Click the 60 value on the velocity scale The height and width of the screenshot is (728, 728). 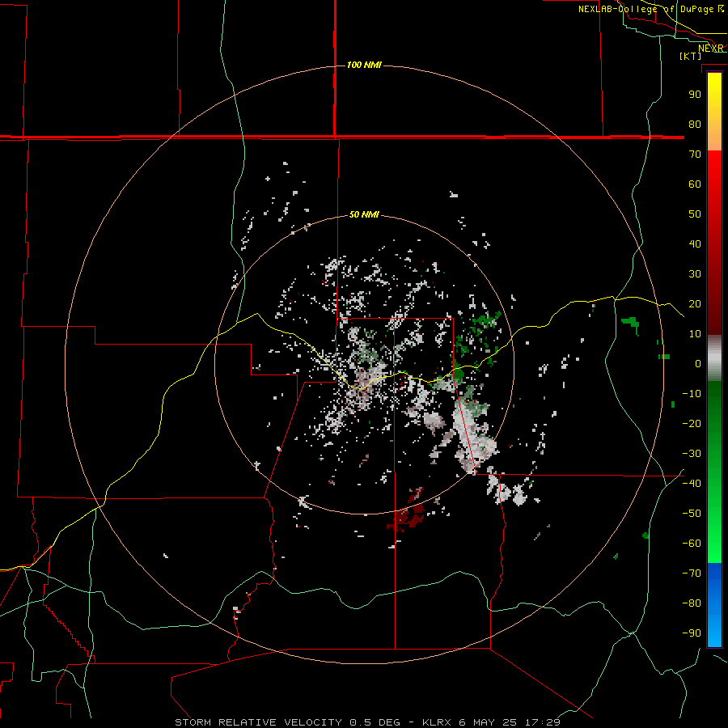click(x=695, y=184)
